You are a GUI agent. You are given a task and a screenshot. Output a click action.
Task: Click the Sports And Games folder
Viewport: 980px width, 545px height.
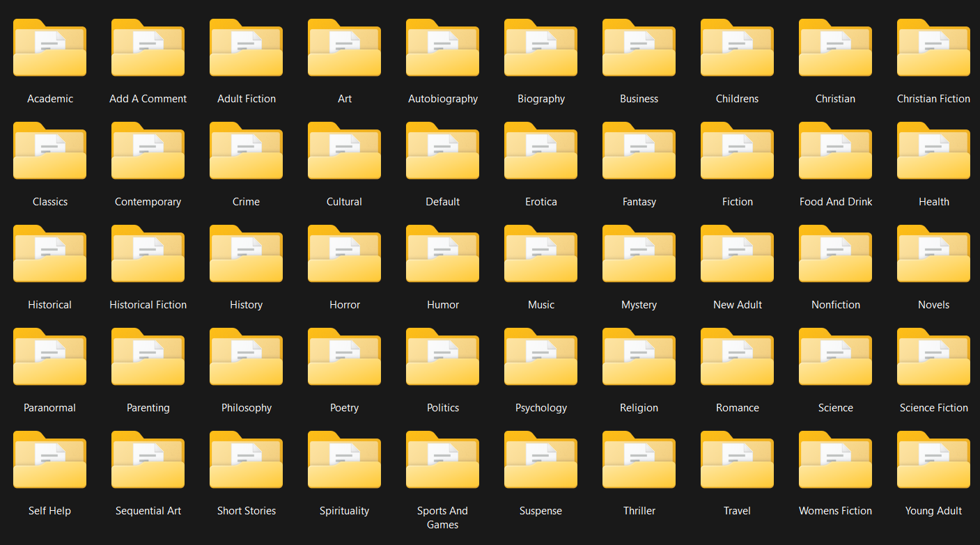442,461
